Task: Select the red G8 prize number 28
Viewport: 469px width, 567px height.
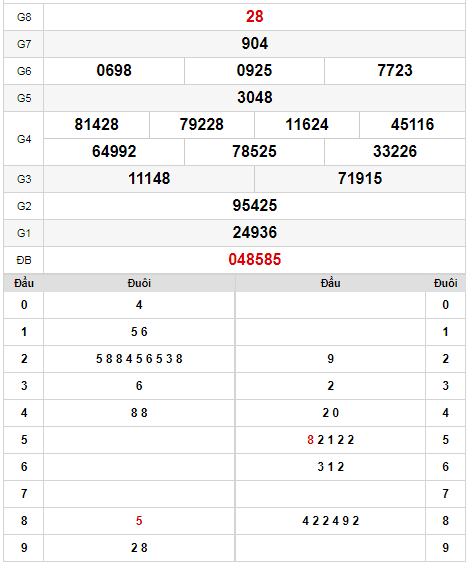Action: [254, 17]
